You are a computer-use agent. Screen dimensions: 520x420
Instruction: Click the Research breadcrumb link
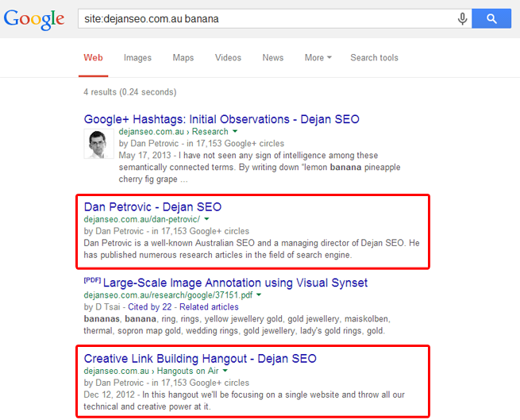[x=210, y=132]
